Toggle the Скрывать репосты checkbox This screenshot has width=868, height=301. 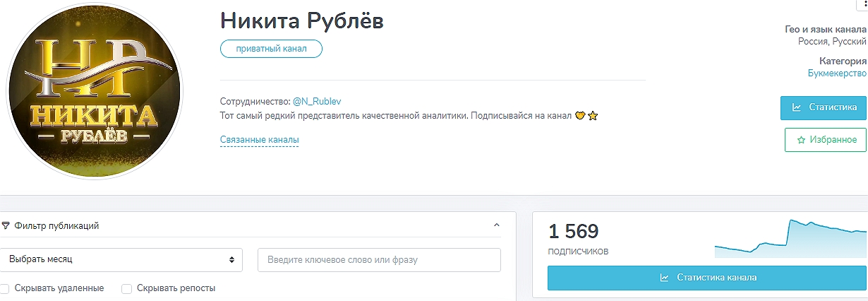click(127, 288)
